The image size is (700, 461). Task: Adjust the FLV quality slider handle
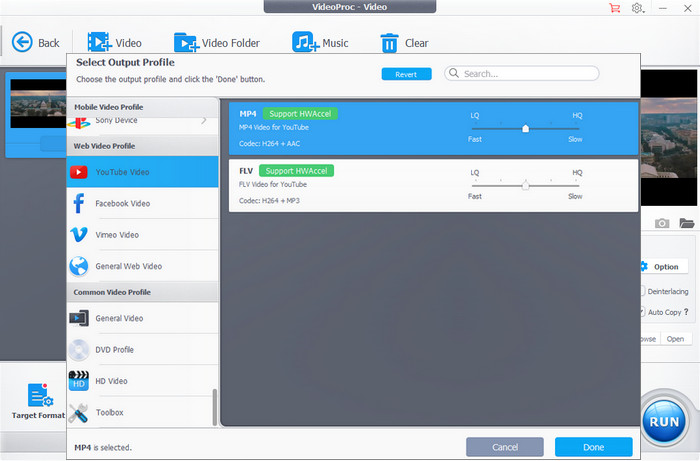coord(525,186)
